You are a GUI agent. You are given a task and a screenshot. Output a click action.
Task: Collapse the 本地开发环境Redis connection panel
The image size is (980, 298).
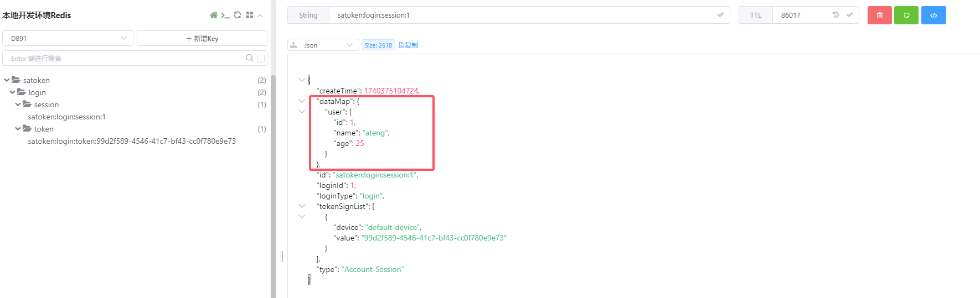pos(260,15)
